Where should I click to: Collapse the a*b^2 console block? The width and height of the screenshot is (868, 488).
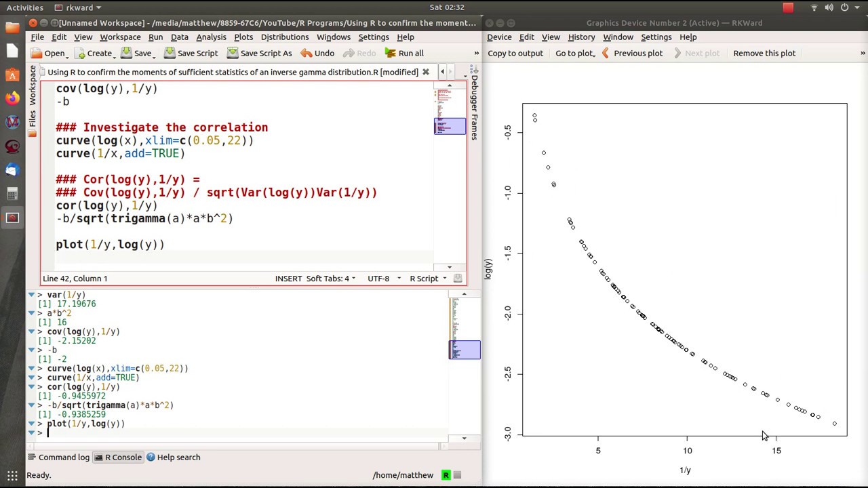pyautogui.click(x=31, y=313)
